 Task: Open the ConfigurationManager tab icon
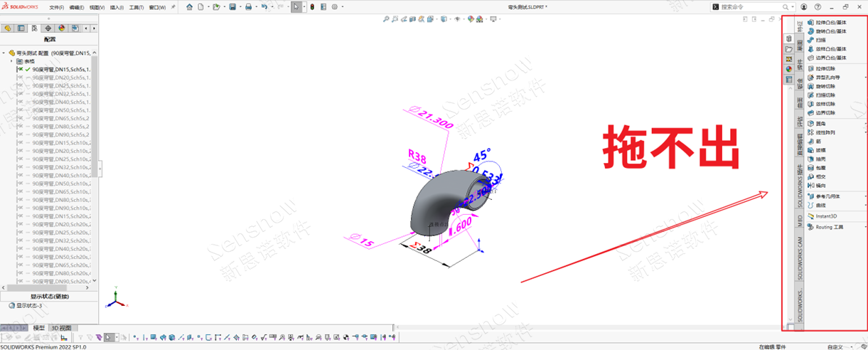(x=34, y=28)
